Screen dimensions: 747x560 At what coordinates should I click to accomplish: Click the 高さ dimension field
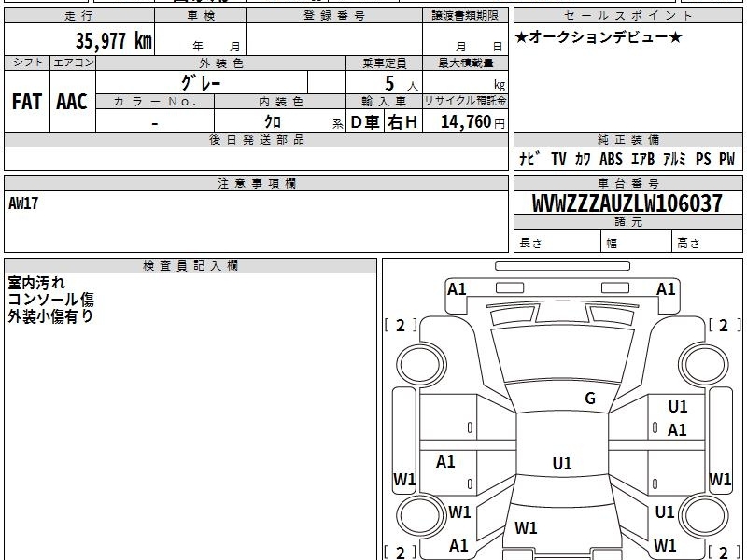pyautogui.click(x=707, y=242)
